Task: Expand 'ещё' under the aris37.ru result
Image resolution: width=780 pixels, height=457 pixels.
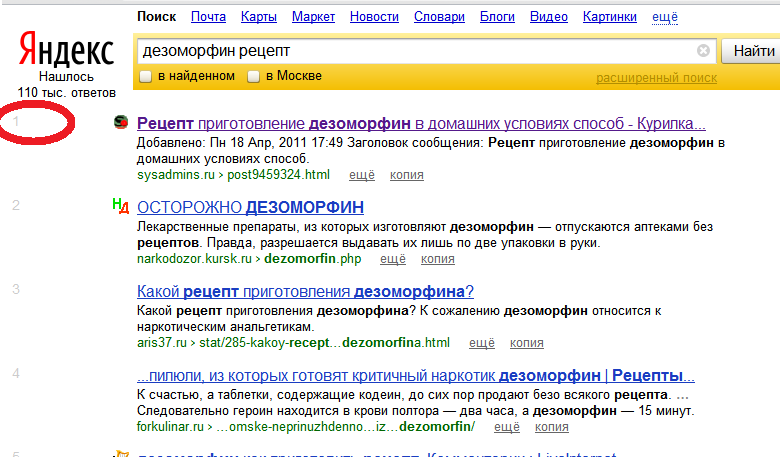Action: (482, 343)
